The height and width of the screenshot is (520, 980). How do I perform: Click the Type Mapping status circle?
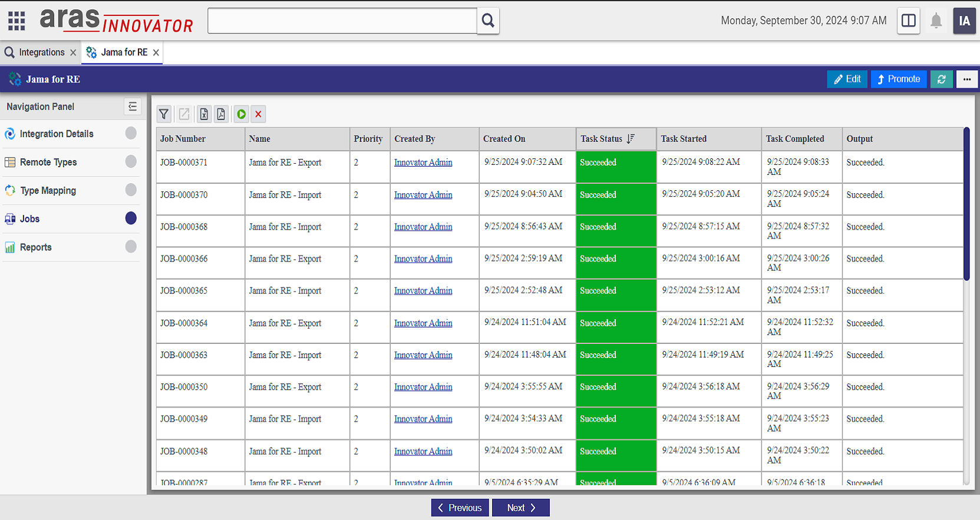pos(131,190)
